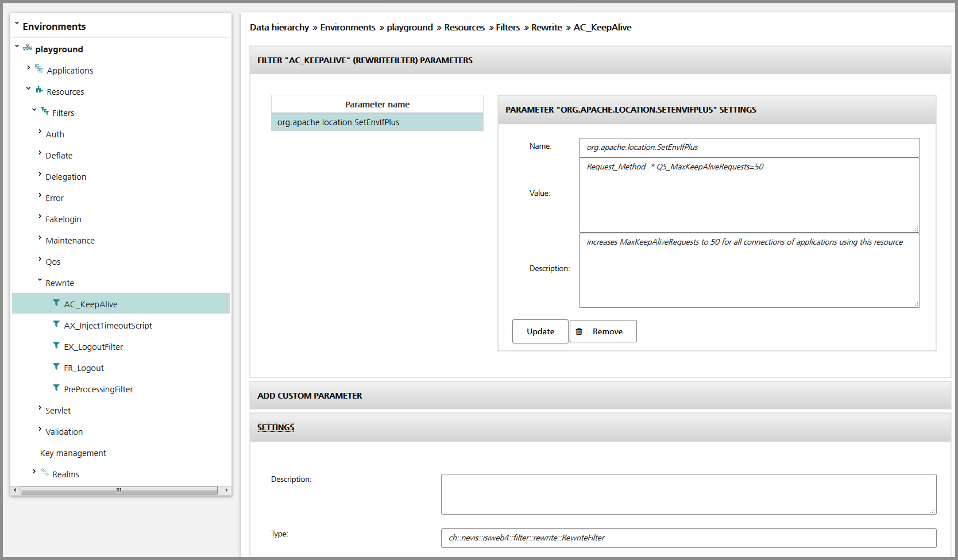Expand the Servlet filter group
Screen dimensions: 958x560
point(40,408)
